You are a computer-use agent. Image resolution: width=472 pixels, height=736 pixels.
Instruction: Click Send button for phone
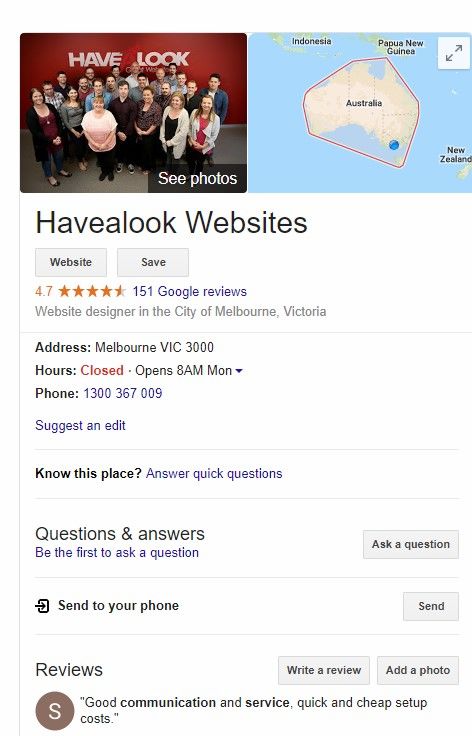click(x=431, y=606)
